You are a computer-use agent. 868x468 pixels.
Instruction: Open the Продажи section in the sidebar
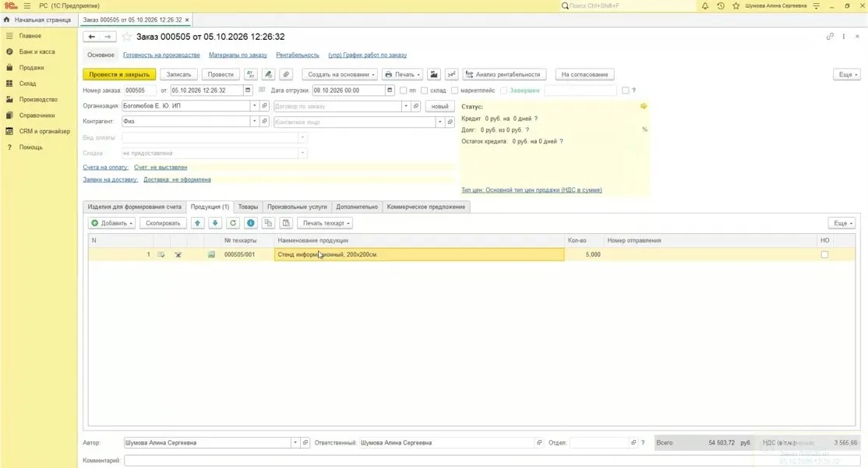pyautogui.click(x=31, y=68)
